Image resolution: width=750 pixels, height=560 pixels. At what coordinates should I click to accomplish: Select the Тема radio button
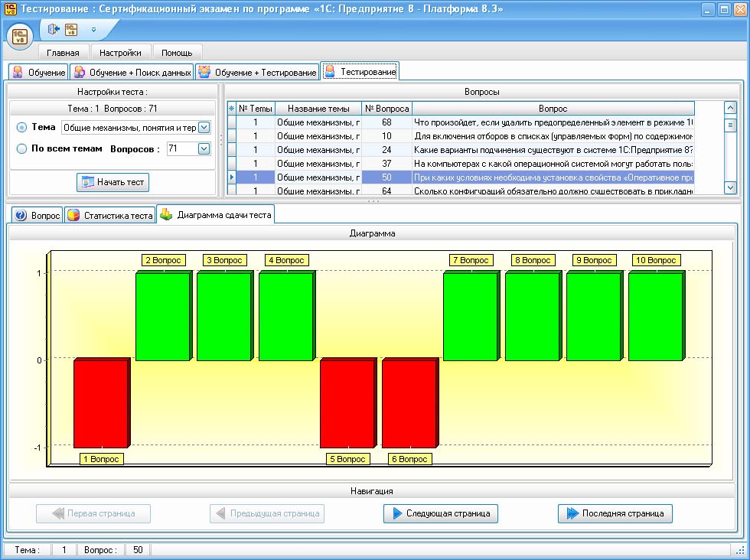(x=21, y=128)
